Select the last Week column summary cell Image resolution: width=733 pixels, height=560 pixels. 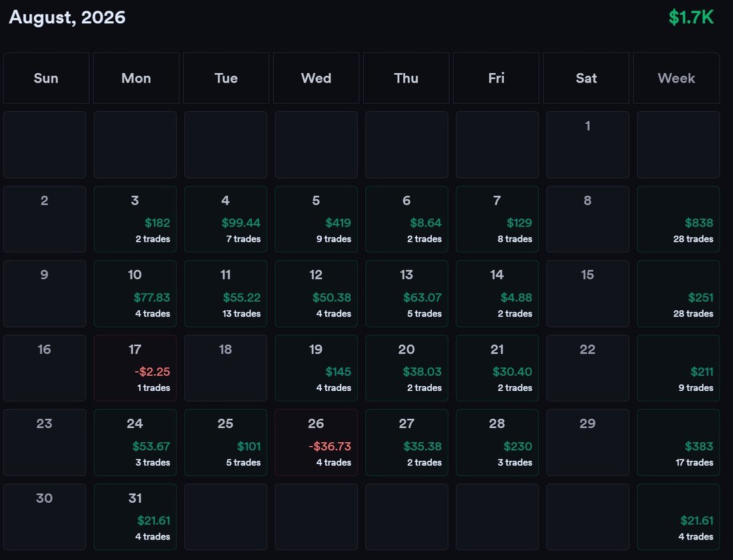(678, 517)
